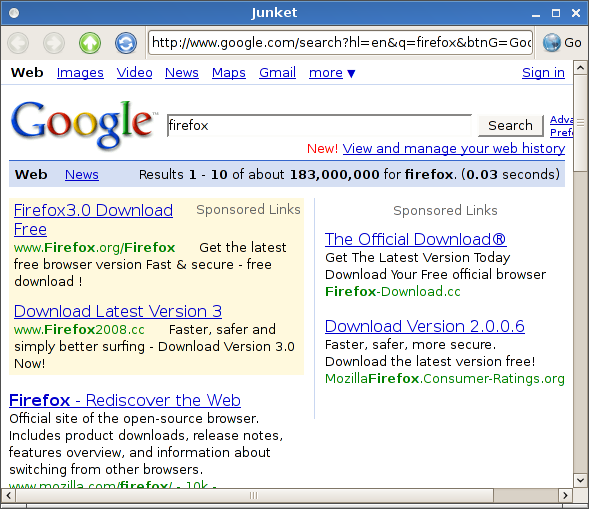
Task: Click Firefox-Download.cc green URL text
Action: [393, 292]
